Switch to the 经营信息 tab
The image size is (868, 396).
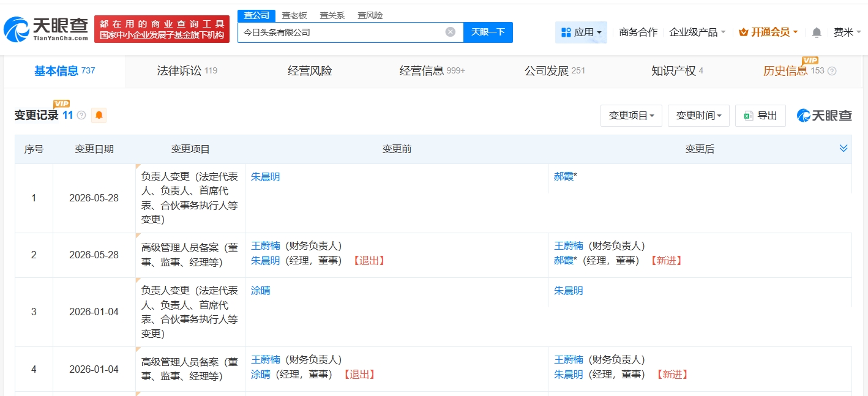coord(432,71)
